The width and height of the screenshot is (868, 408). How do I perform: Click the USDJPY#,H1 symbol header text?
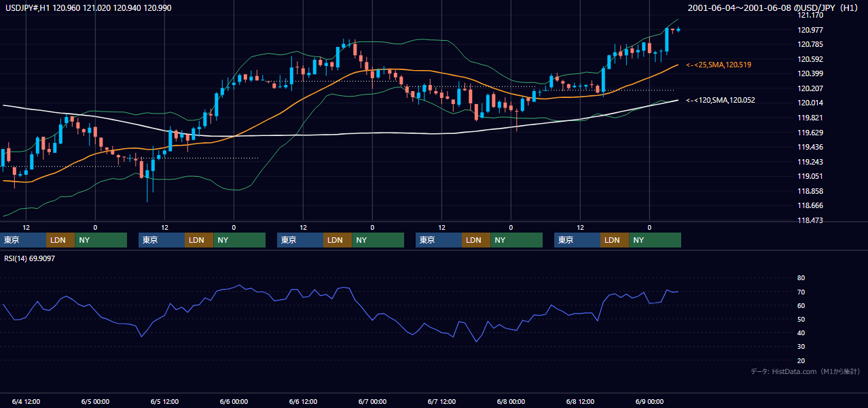[x=88, y=7]
